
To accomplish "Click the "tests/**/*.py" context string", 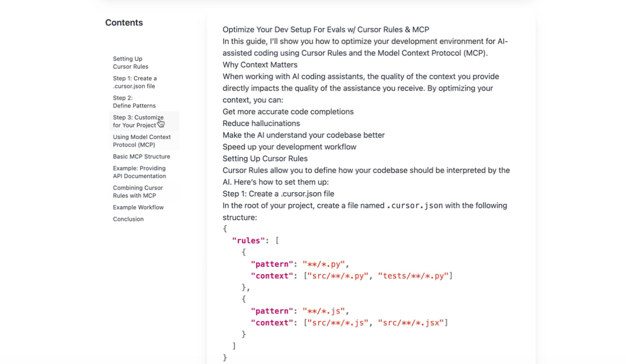I will coord(413,276).
